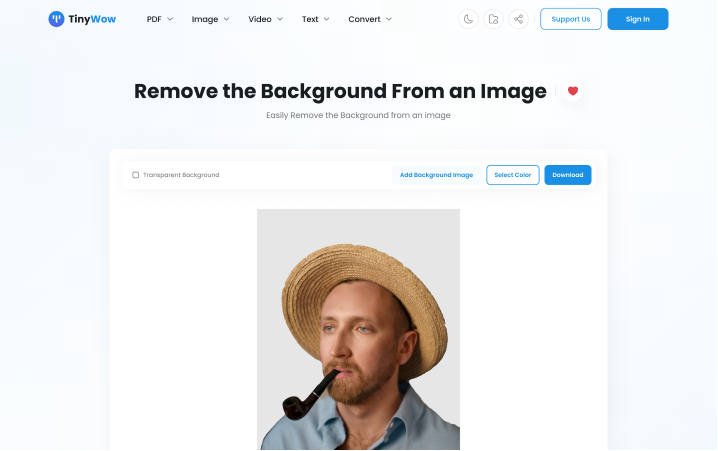Click the TinyWow logo icon
Viewport: 718px width, 451px height.
coord(57,19)
